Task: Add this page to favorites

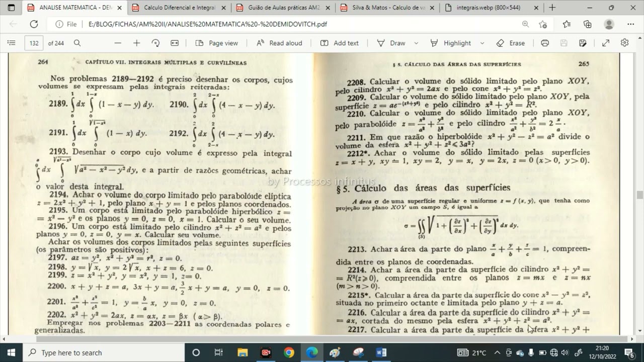Action: pyautogui.click(x=542, y=24)
